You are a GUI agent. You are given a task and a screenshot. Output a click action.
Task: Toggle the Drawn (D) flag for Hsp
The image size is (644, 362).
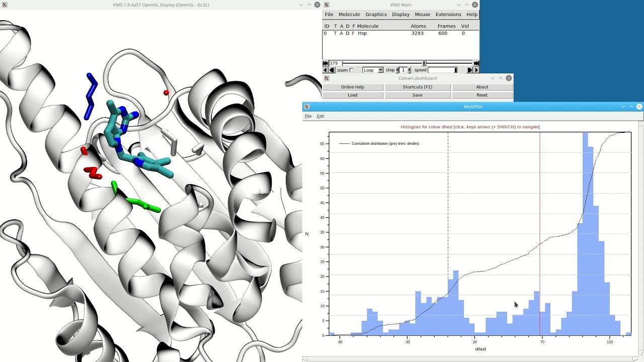pos(347,33)
